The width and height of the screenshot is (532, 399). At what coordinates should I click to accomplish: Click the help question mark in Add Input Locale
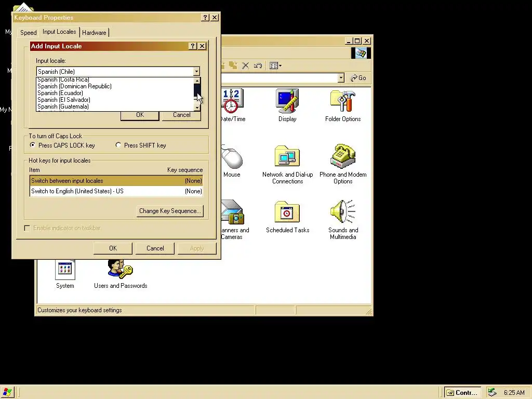(x=192, y=46)
